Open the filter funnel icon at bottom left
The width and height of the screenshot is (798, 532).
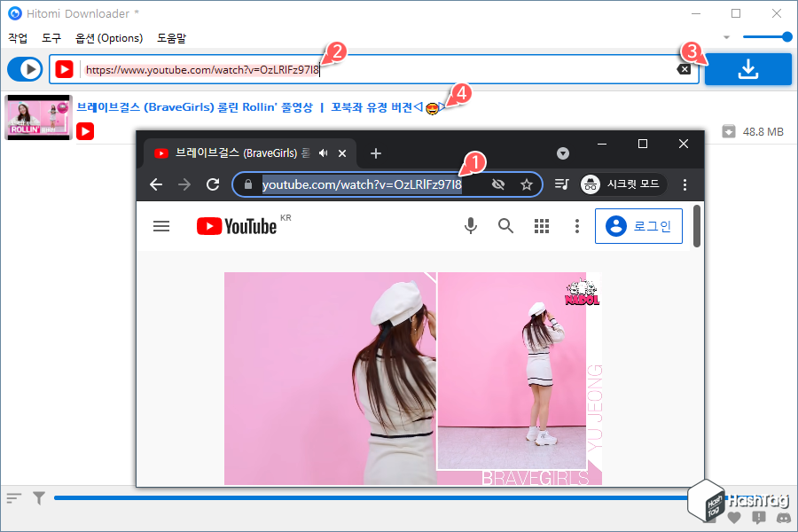tap(37, 497)
